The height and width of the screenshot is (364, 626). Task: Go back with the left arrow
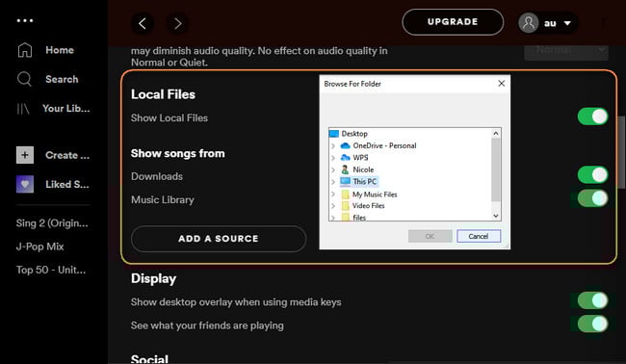[x=143, y=23]
